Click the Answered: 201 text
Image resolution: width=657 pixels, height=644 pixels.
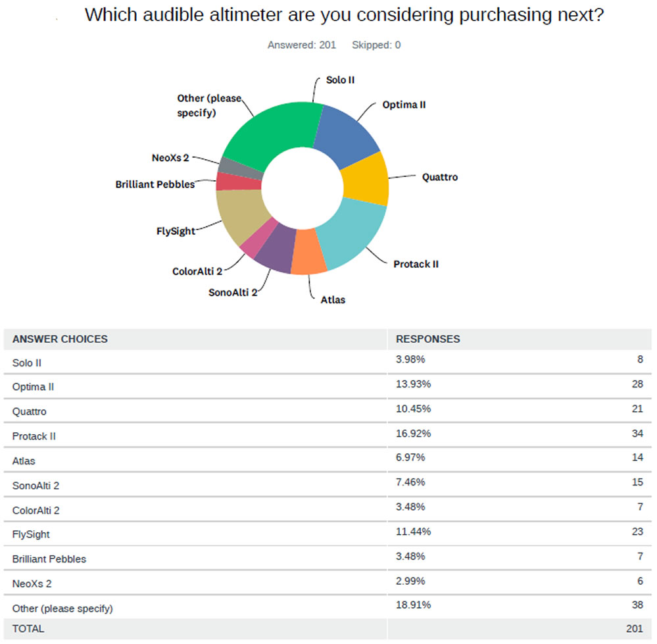[302, 45]
